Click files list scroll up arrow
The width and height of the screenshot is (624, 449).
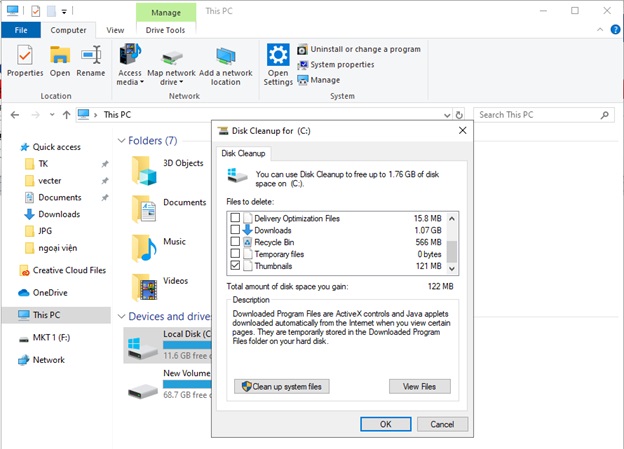pyautogui.click(x=452, y=218)
